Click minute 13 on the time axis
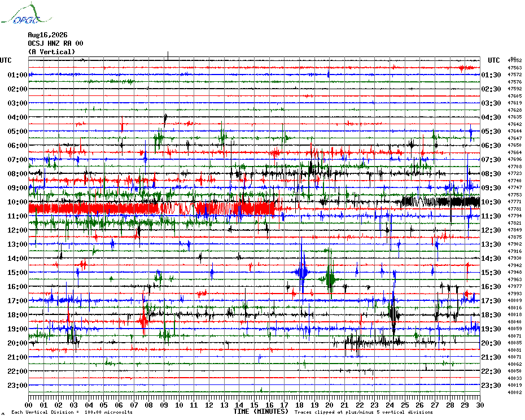Viewport: 525px width, 420px height. point(224,405)
